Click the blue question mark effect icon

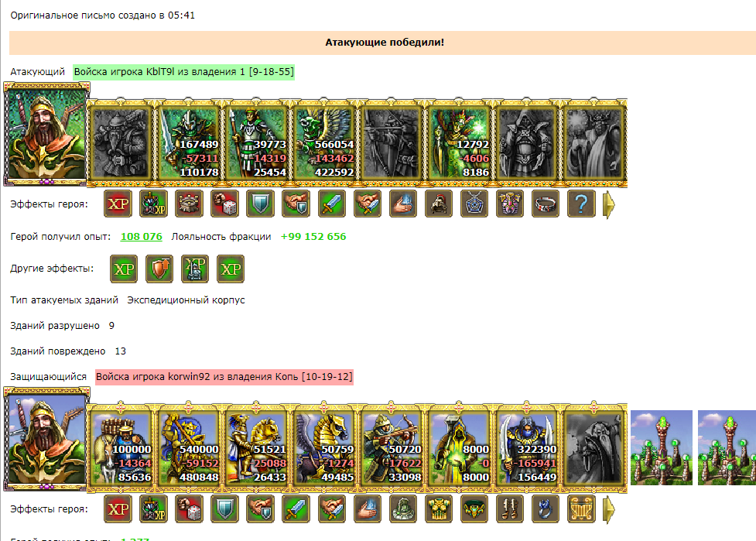tap(581, 204)
